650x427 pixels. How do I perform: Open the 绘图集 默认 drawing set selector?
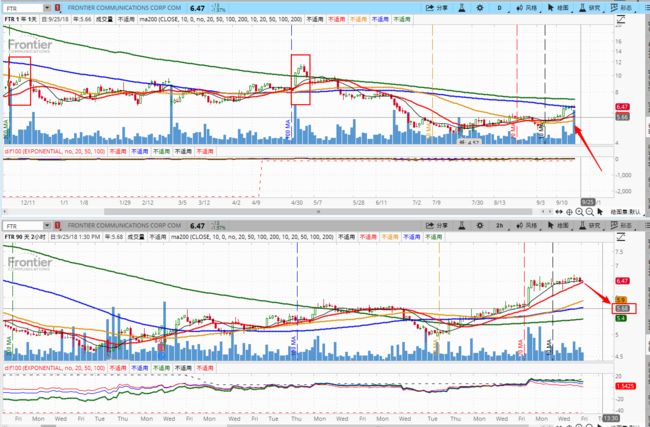[x=626, y=212]
